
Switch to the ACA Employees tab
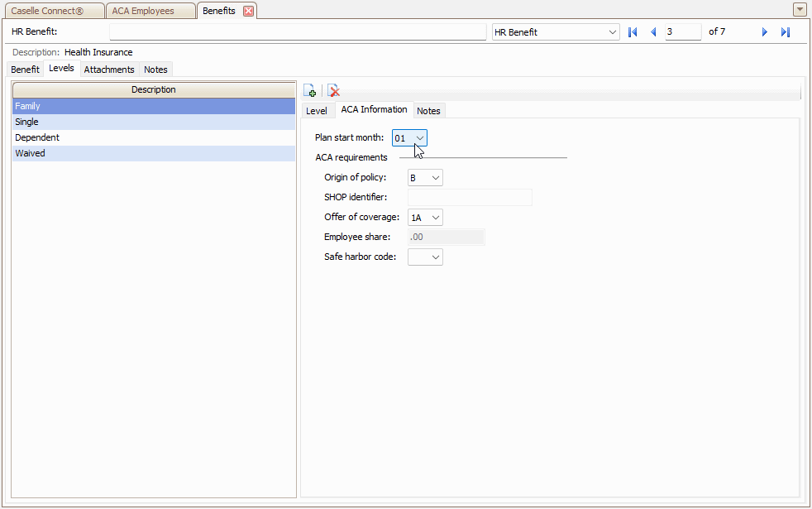[150, 11]
